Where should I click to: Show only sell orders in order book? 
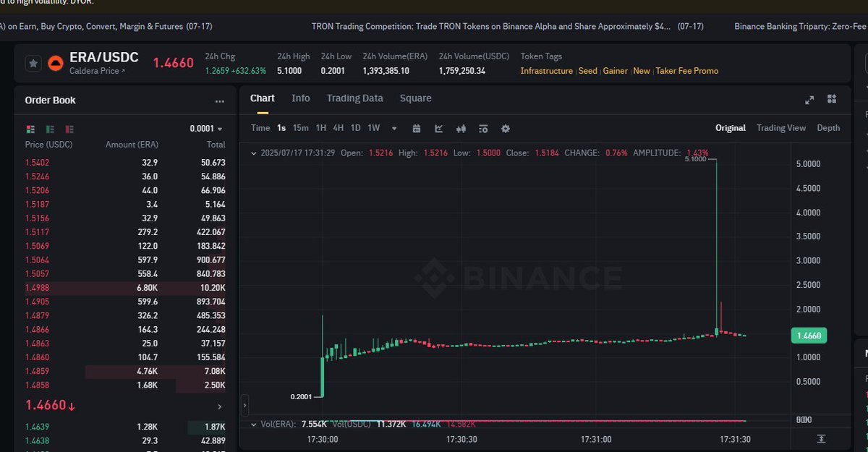click(69, 129)
